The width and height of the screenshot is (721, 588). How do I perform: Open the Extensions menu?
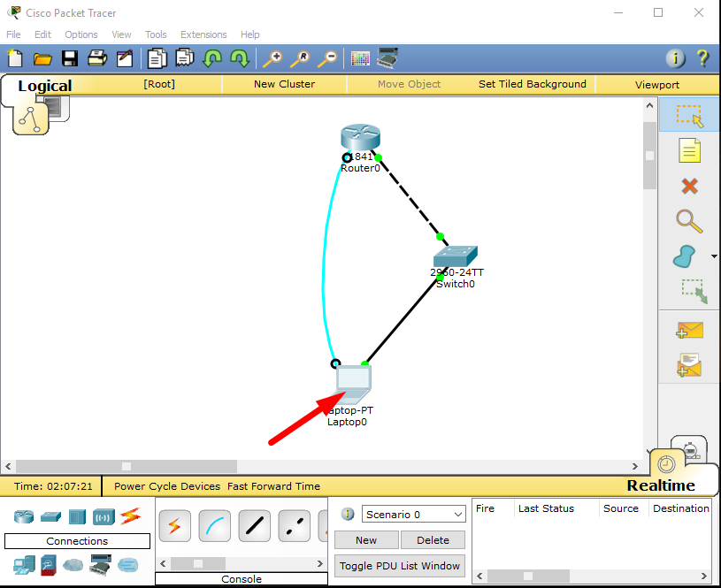click(203, 34)
